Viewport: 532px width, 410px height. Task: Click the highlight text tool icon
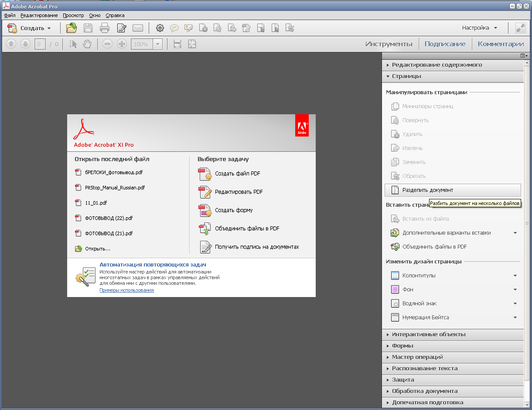pyautogui.click(x=189, y=28)
